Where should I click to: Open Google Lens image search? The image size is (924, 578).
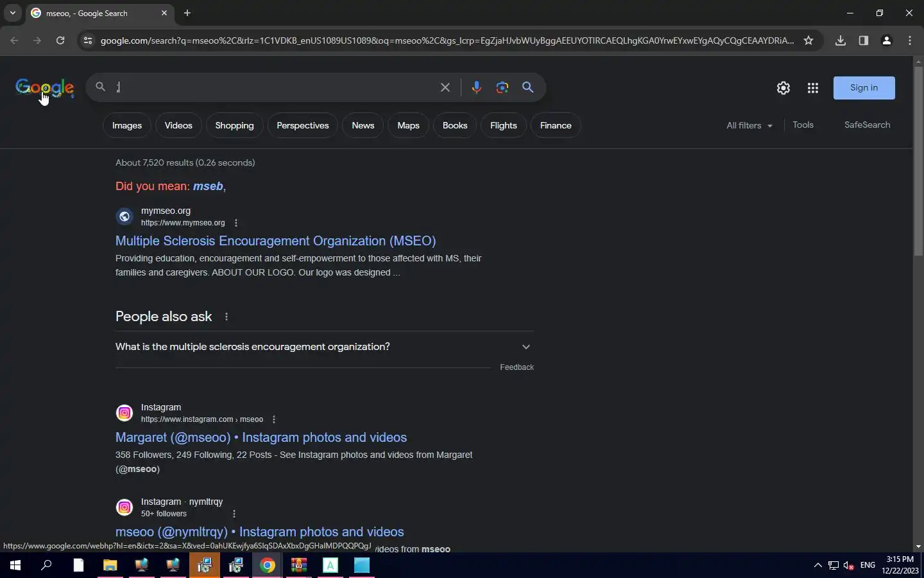(x=502, y=87)
